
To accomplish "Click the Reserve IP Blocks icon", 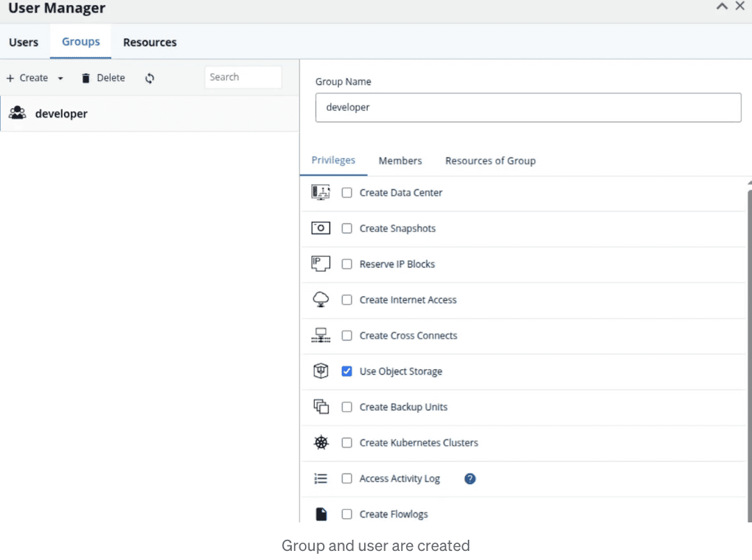I will tap(321, 263).
